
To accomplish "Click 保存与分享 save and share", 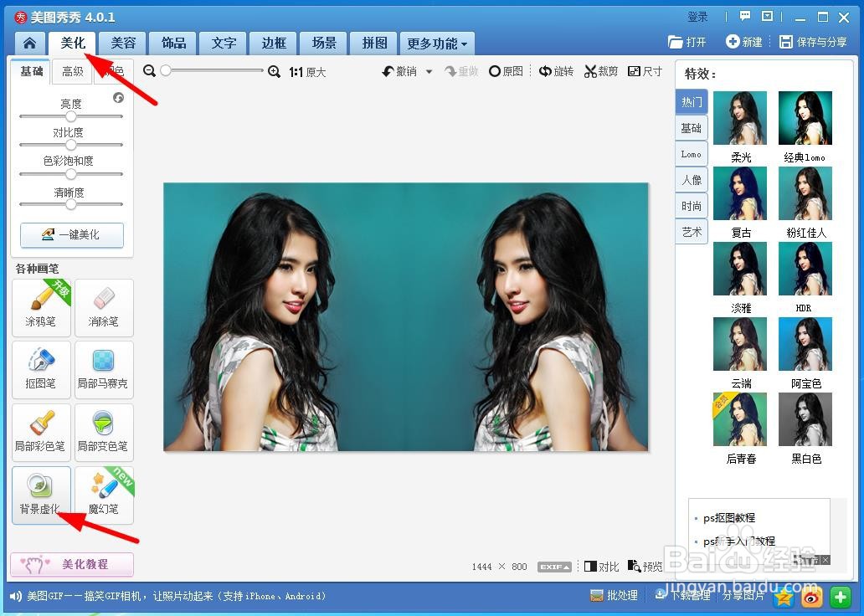I will point(813,42).
